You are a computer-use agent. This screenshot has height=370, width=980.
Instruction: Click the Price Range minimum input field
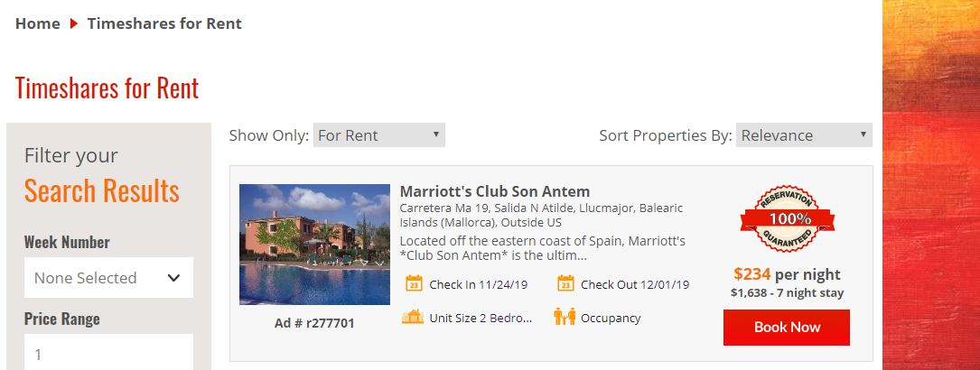pyautogui.click(x=108, y=353)
